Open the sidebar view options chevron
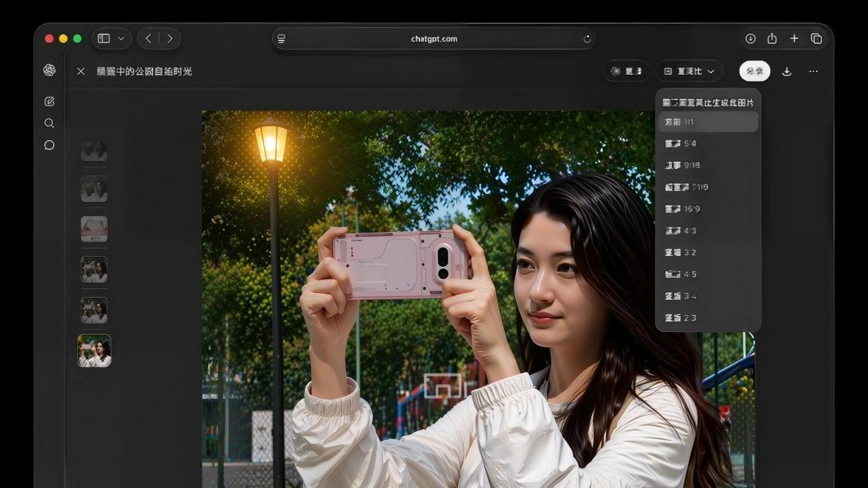 [121, 38]
